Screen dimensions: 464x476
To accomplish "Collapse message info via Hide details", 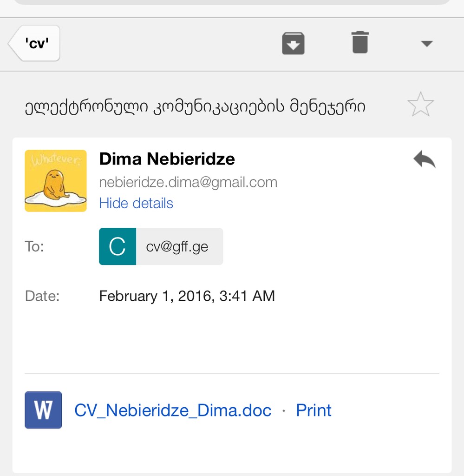I will coord(136,203).
